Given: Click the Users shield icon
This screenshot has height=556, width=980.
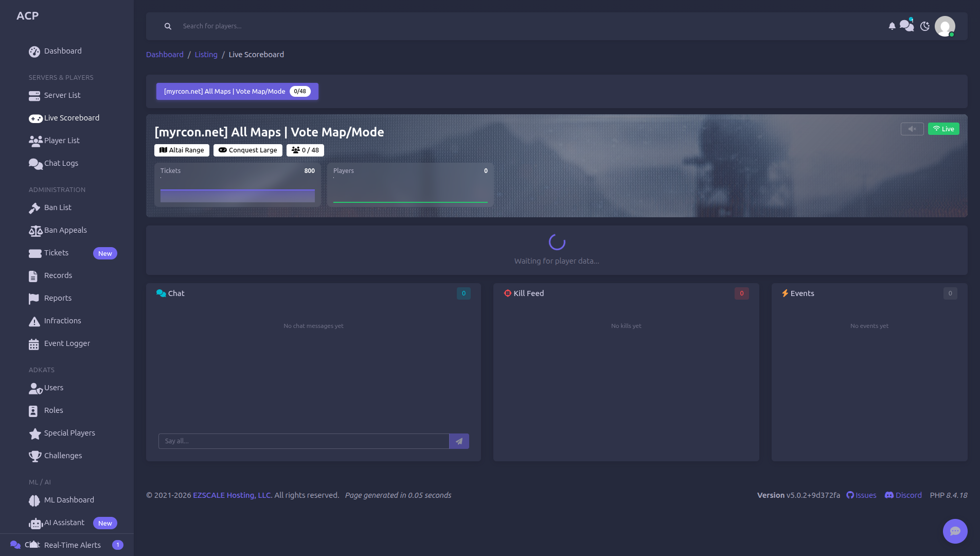Looking at the screenshot, I should point(35,388).
